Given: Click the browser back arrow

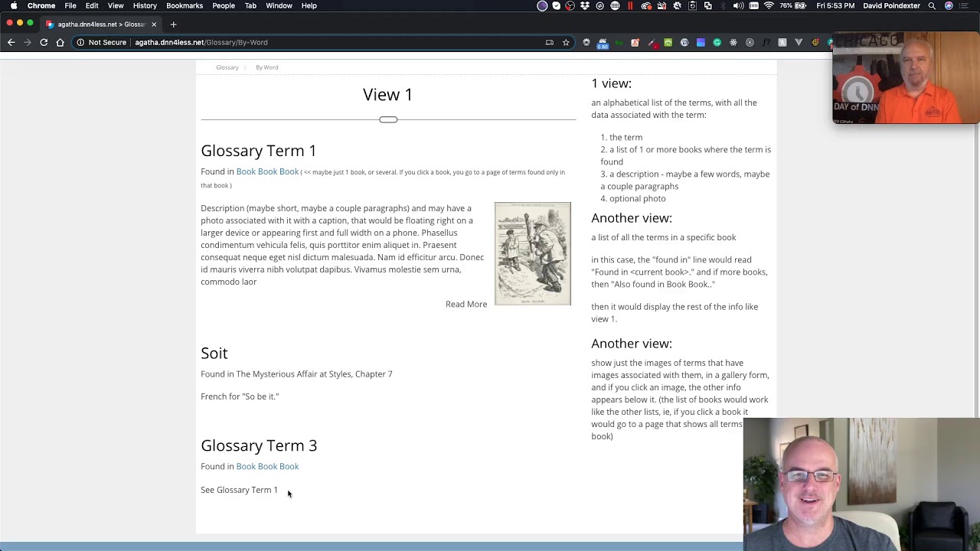Looking at the screenshot, I should [x=11, y=42].
